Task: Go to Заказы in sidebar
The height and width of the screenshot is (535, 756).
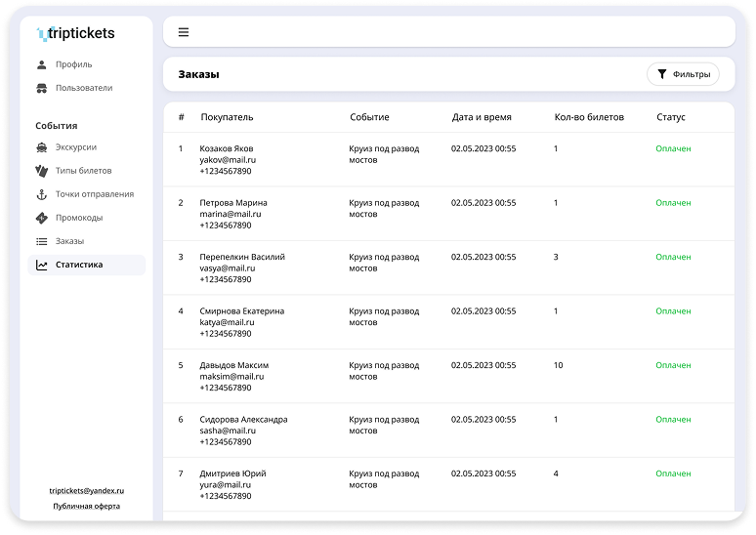Action: (x=69, y=241)
